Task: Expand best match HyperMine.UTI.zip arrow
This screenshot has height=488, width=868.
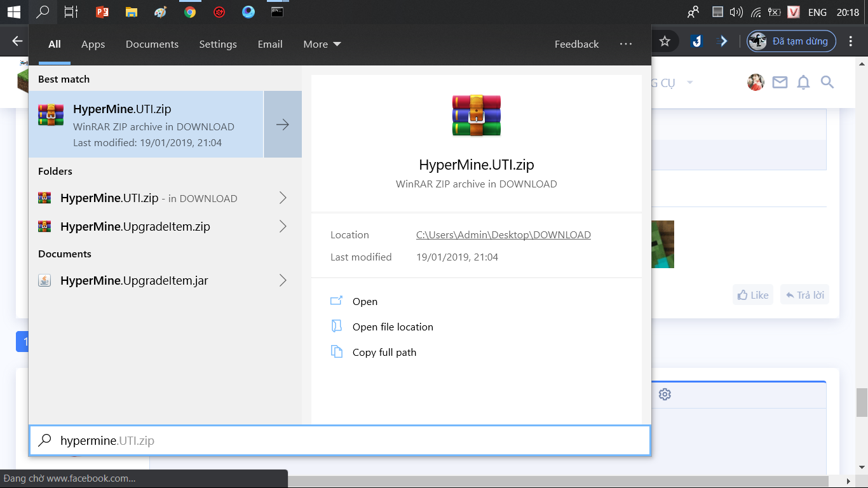Action: (283, 125)
